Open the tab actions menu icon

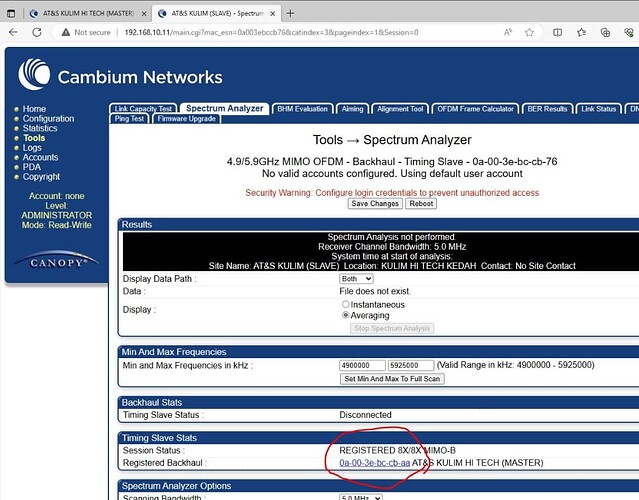[11, 13]
